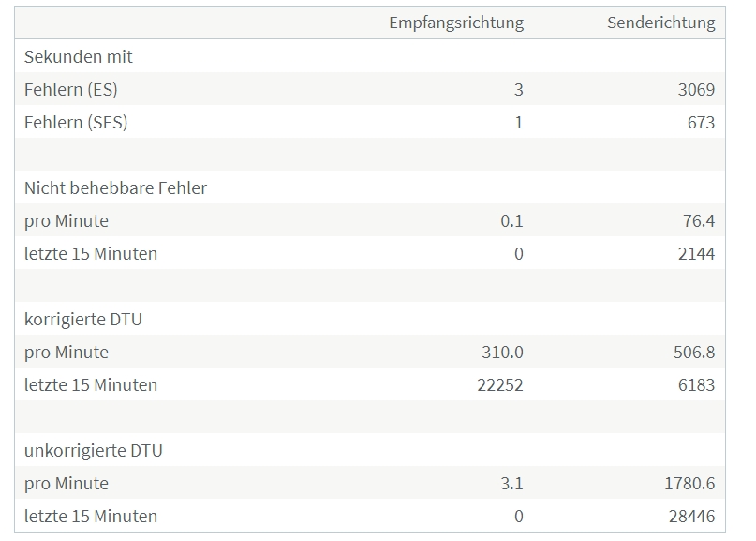The height and width of the screenshot is (541, 756).
Task: Select the 3.1 unkorrigierte DTU value
Action: pos(511,483)
